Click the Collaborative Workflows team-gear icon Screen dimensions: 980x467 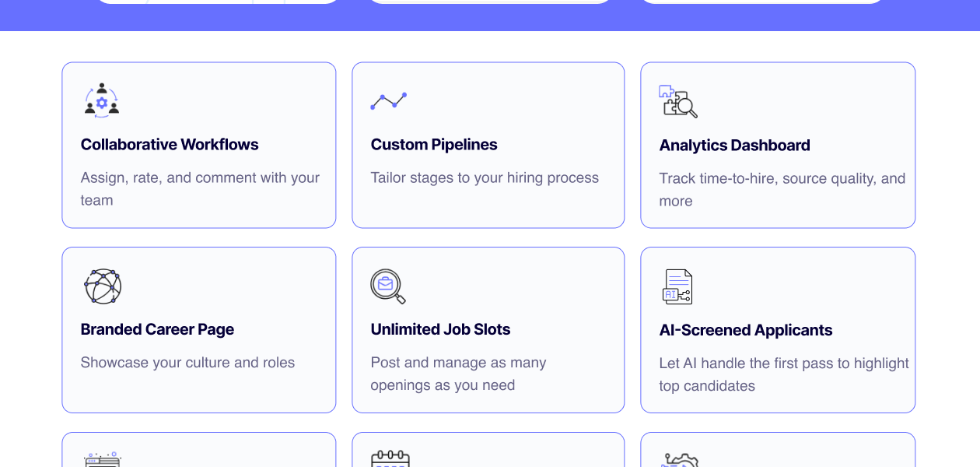[101, 100]
